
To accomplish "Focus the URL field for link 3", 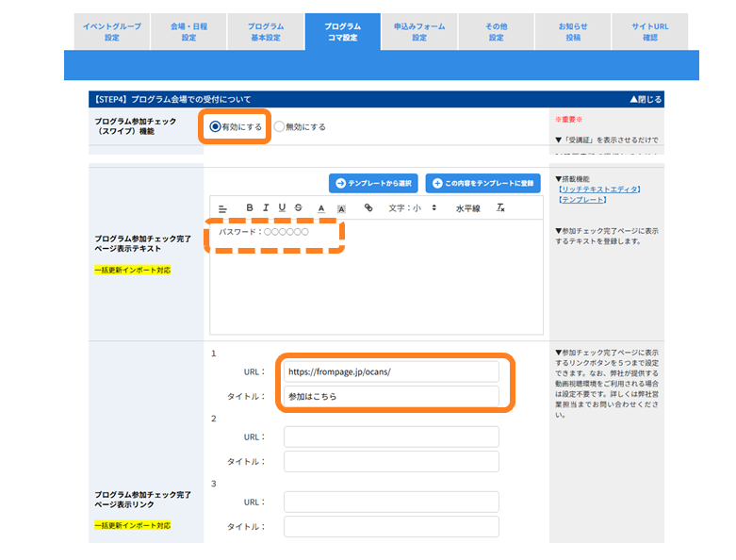I will click(x=391, y=502).
